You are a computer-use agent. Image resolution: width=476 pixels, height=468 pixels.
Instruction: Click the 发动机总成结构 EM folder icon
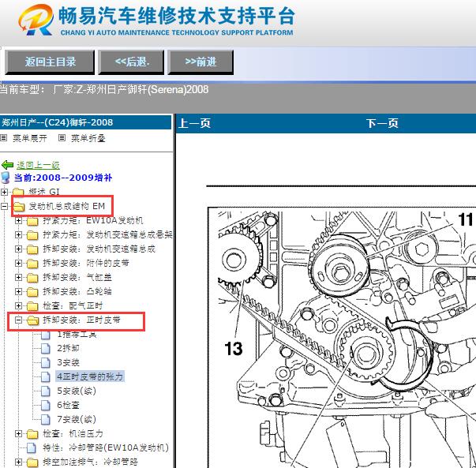click(x=19, y=207)
